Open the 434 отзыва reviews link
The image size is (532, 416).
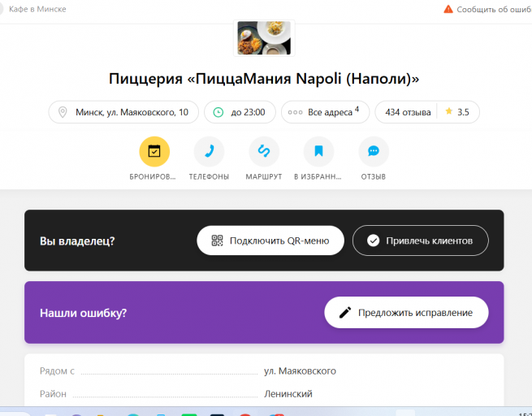click(x=408, y=112)
